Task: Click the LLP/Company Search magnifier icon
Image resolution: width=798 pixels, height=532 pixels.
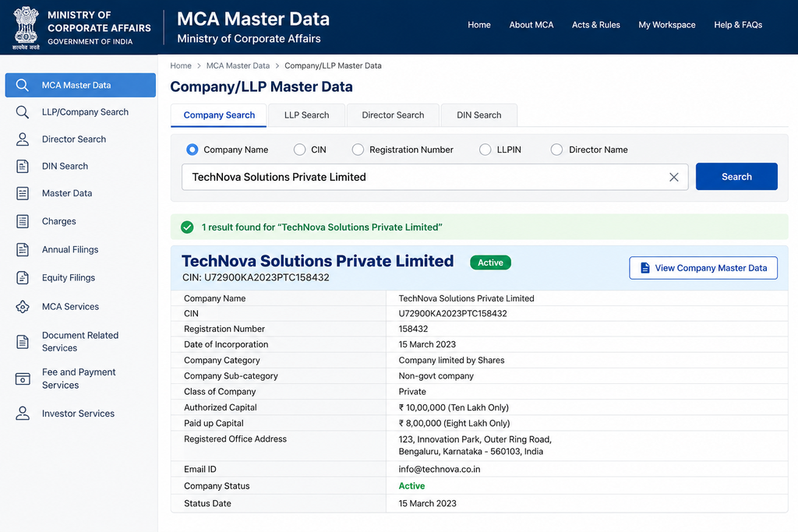Action: 23,112
